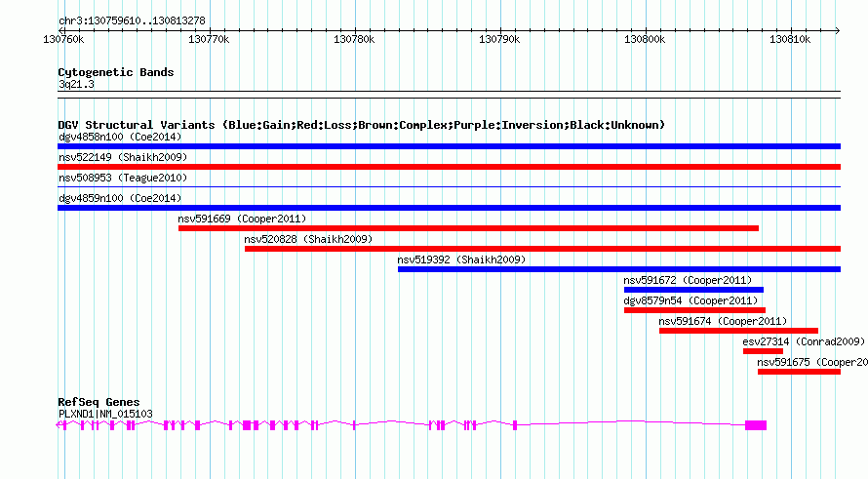Open the dgv4859n100 (Coe2014) blue bar

tap(449, 208)
